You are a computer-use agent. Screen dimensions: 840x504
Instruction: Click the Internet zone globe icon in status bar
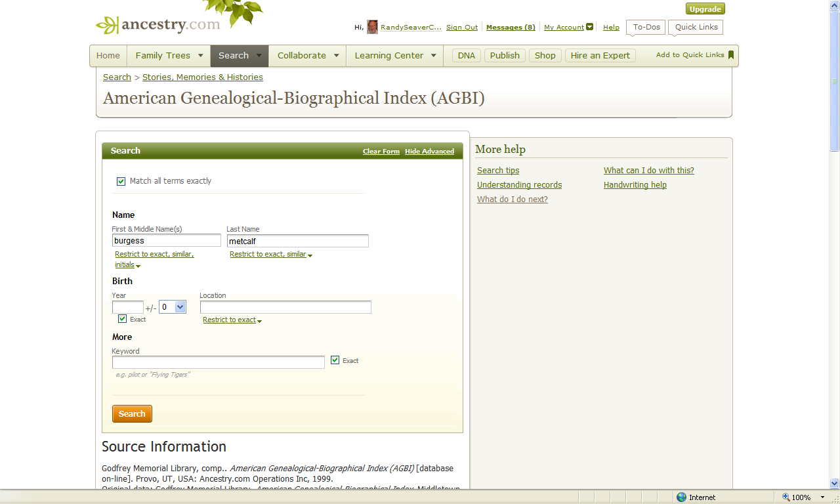[x=681, y=497]
